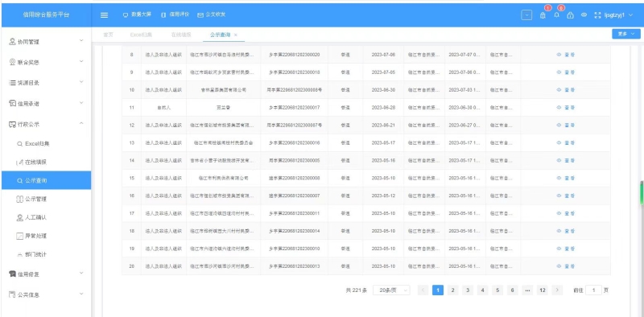This screenshot has width=644, height=317.
Task: Open the 20条/页 page size dropdown
Action: [391, 290]
